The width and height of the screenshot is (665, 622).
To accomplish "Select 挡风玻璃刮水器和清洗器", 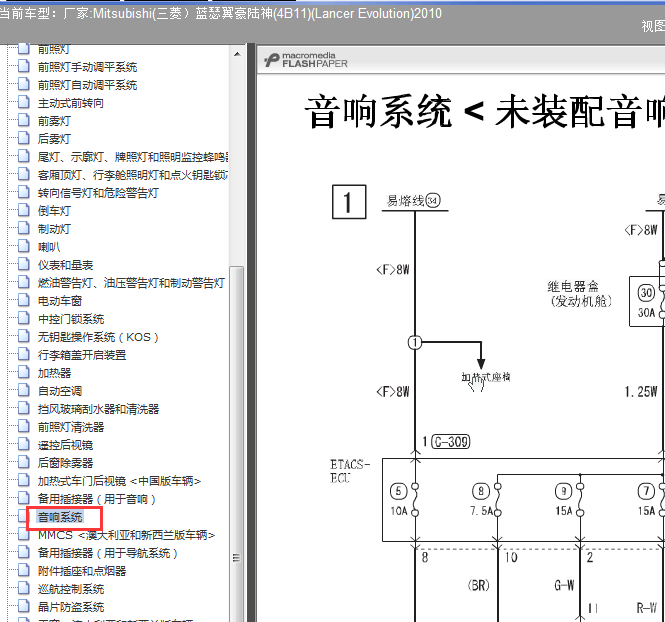I will click(98, 409).
